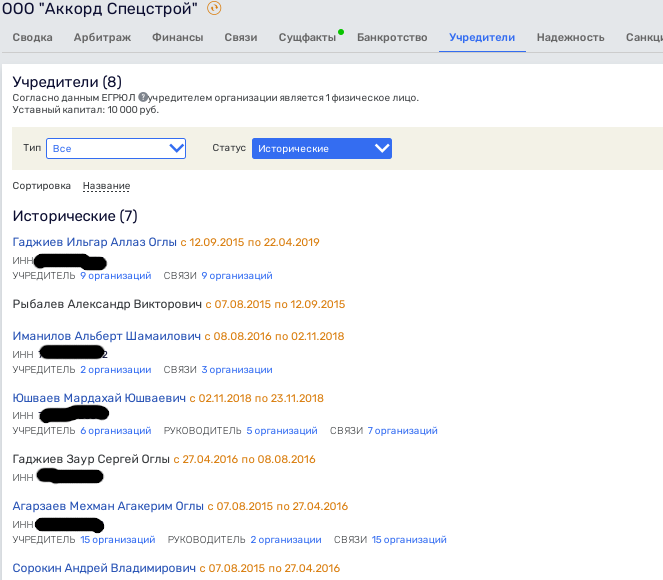The height and width of the screenshot is (580, 663).
Task: Open the Арбитраж tab
Action: (x=101, y=38)
